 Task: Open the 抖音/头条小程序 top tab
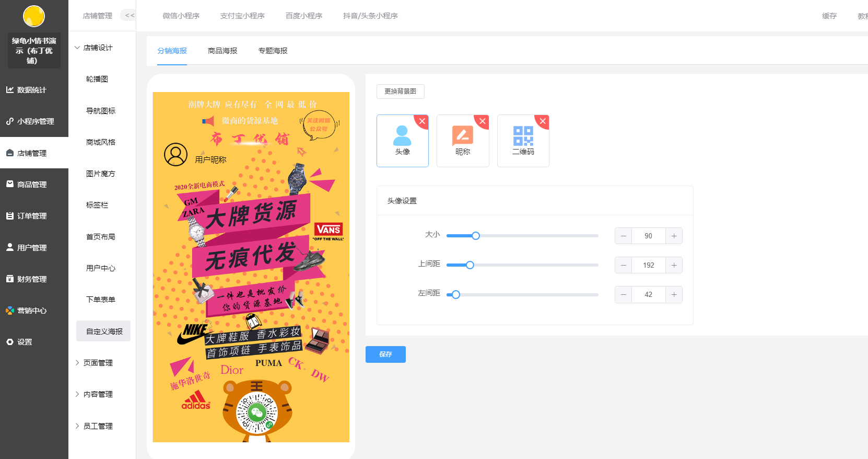370,16
